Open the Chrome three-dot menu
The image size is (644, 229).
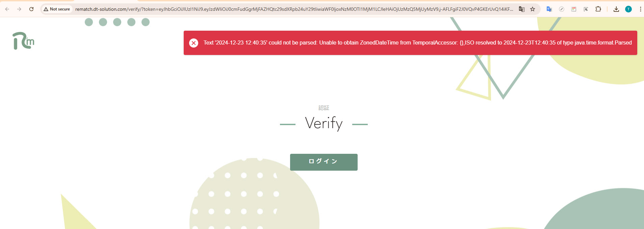click(x=640, y=9)
